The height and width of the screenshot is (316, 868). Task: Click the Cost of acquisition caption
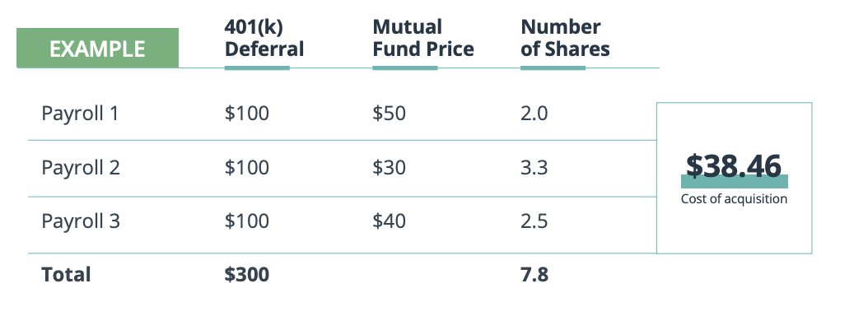click(734, 198)
